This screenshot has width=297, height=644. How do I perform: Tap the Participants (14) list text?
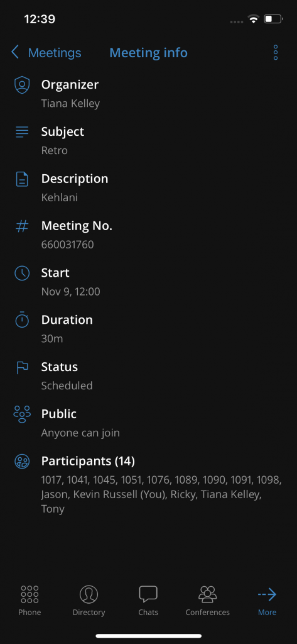(x=161, y=494)
